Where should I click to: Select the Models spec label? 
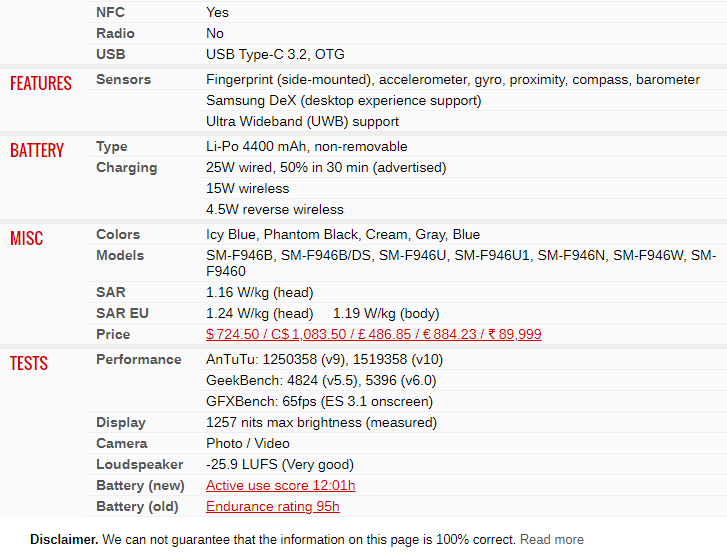(120, 255)
